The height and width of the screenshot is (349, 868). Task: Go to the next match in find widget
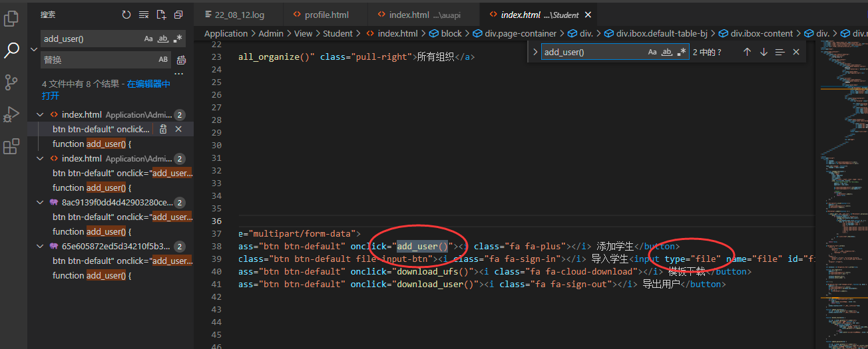(x=763, y=52)
